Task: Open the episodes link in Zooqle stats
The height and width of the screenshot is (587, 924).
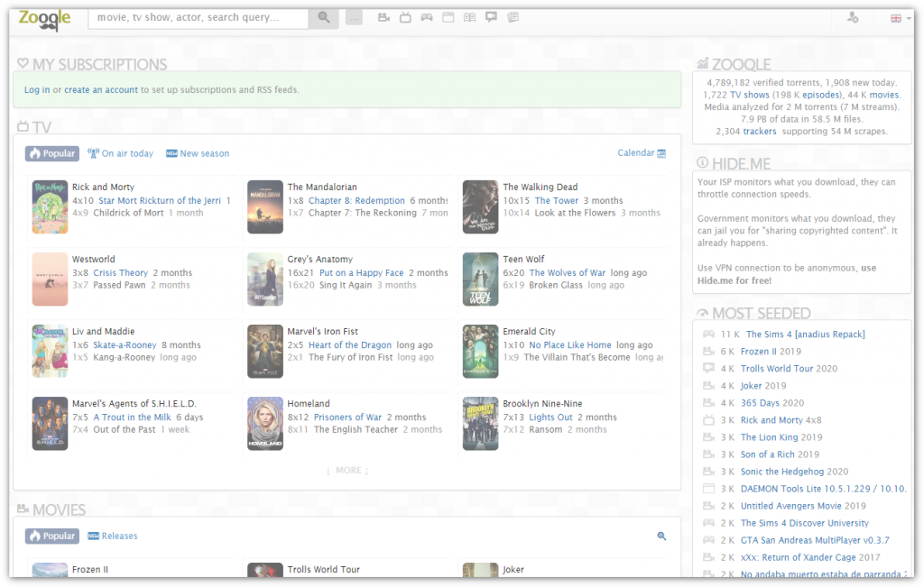Action: pos(820,95)
